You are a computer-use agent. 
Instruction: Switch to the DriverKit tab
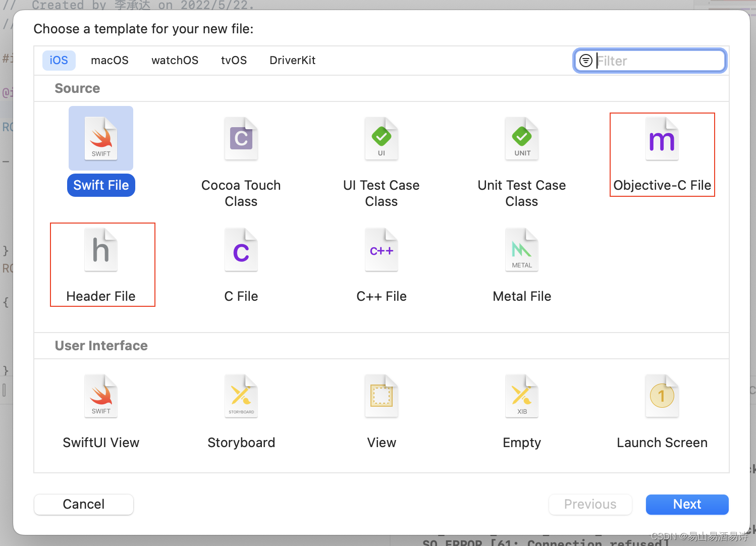tap(293, 61)
